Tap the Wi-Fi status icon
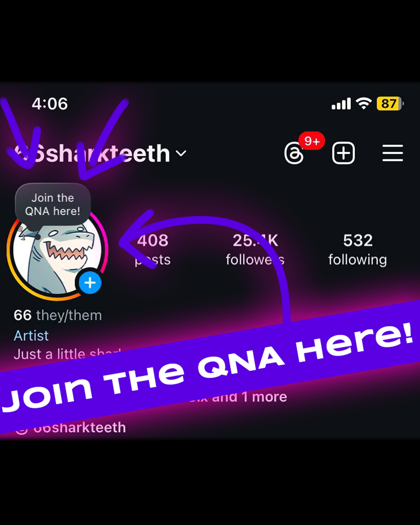 click(x=364, y=103)
